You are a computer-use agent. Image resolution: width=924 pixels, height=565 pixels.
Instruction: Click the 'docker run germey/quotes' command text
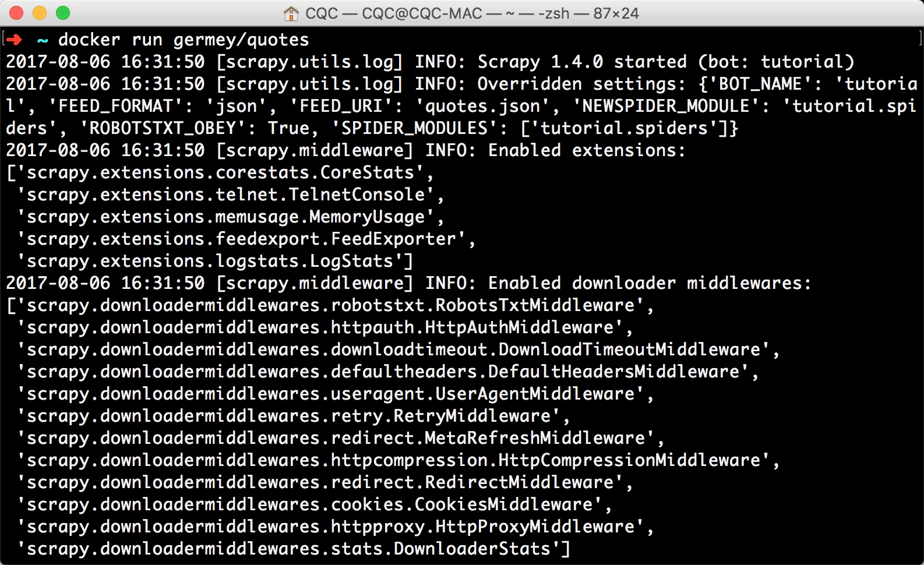184,40
